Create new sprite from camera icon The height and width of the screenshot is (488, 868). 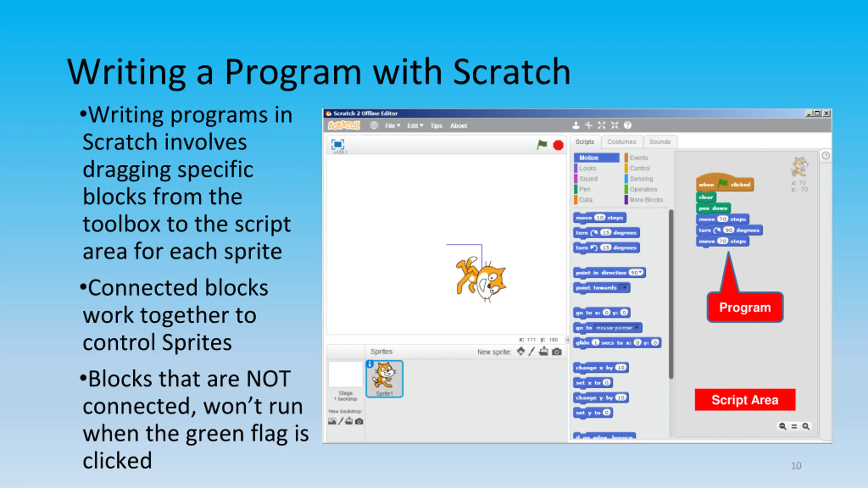(x=556, y=352)
